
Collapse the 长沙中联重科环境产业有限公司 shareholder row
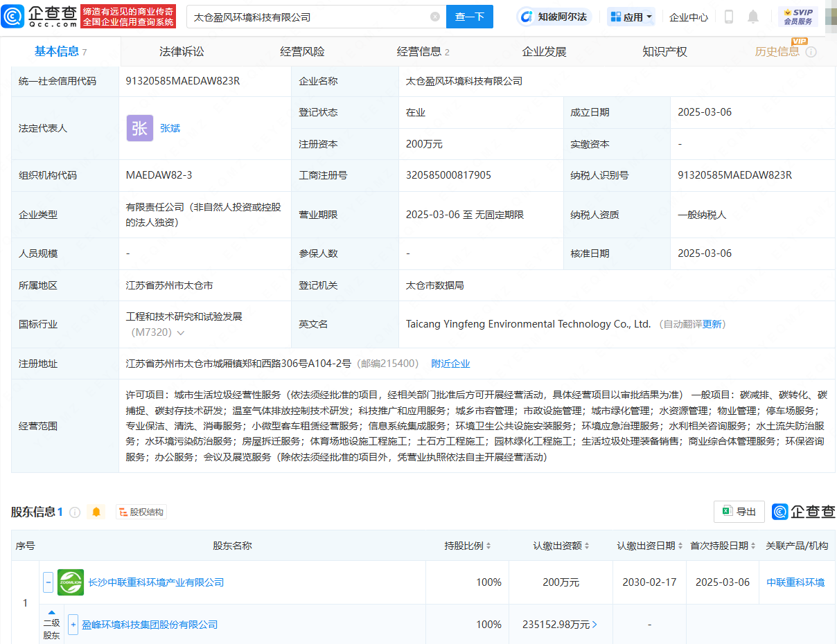49,582
